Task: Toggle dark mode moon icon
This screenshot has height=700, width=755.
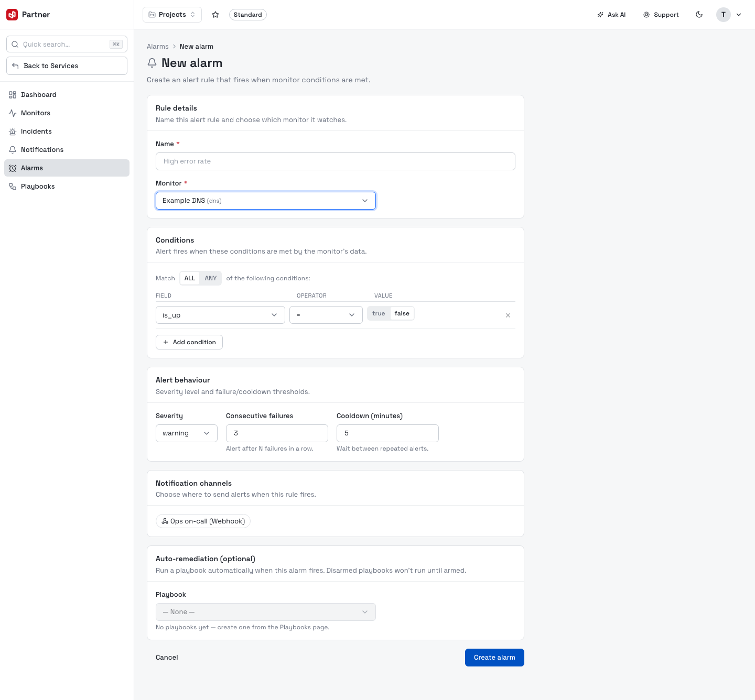Action: tap(699, 15)
